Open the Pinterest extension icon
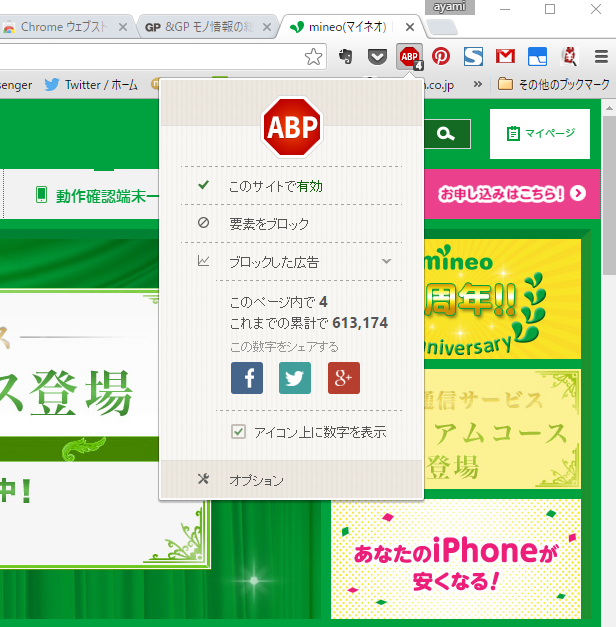This screenshot has height=627, width=616. click(441, 57)
